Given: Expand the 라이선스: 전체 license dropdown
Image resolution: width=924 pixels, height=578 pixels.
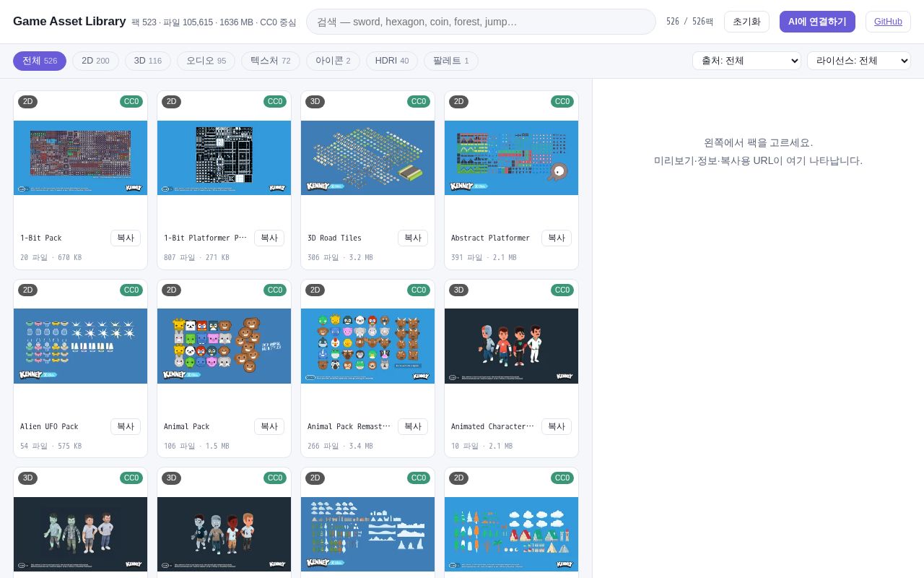Looking at the screenshot, I should click(859, 61).
